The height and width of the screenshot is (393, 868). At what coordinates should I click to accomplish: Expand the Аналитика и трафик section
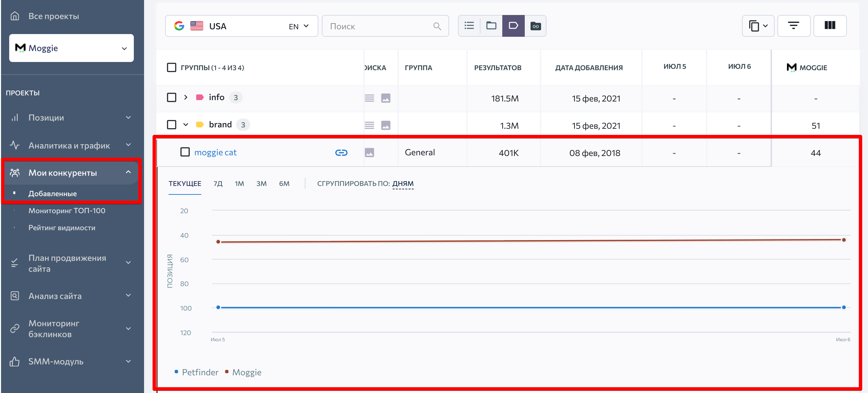tap(128, 145)
